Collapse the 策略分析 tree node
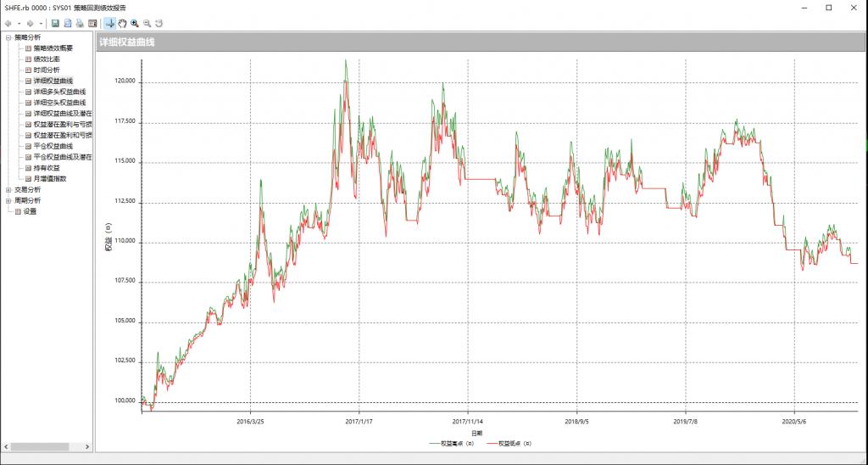868x465 pixels. coord(8,37)
